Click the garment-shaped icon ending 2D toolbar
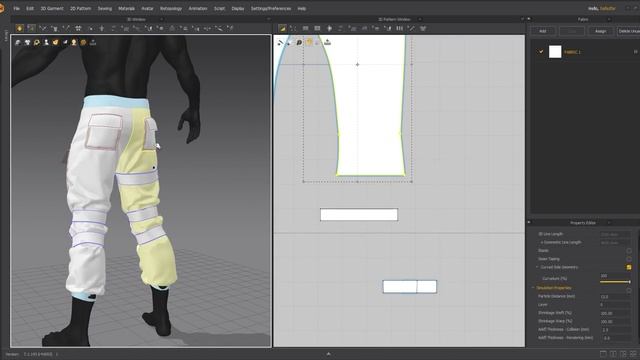Viewport: 640px width, 360px height. [423, 28]
